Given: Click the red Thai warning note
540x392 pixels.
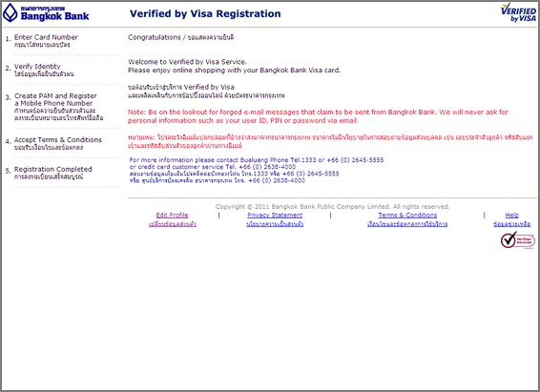Looking at the screenshot, I should tap(330, 141).
